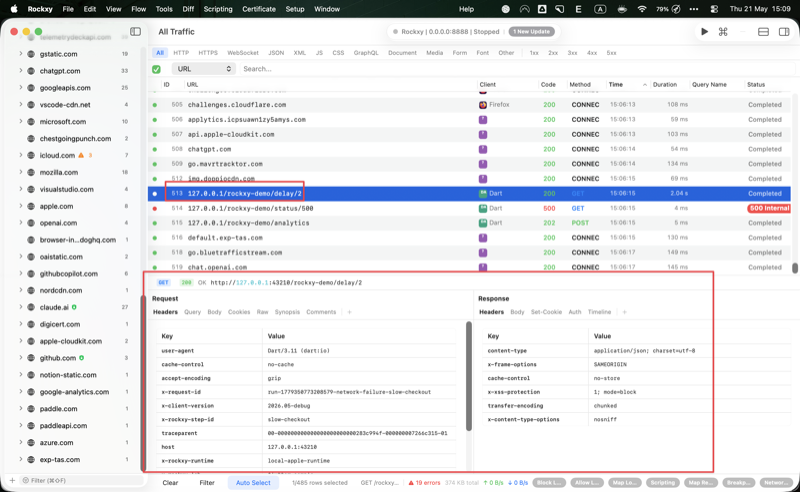The width and height of the screenshot is (800, 492).
Task: Click the Clear button in bottom bar
Action: click(x=170, y=483)
